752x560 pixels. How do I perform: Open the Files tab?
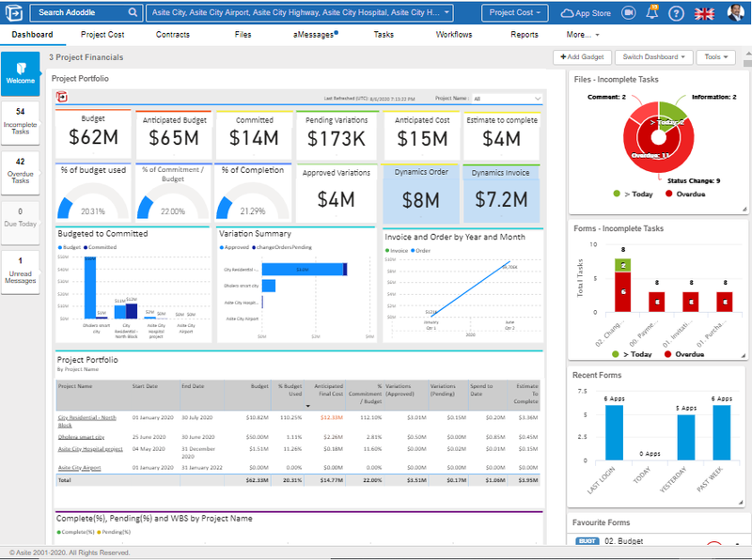(243, 35)
